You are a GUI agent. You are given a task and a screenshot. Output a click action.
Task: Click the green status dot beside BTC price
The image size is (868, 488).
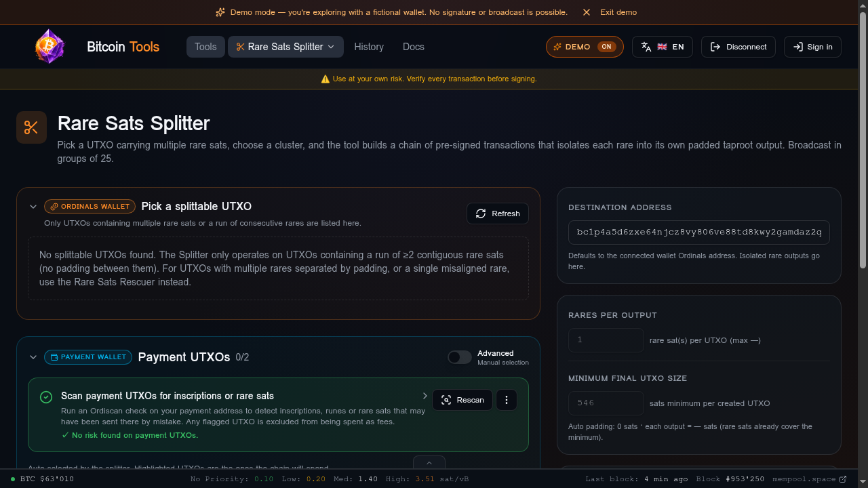(13, 479)
